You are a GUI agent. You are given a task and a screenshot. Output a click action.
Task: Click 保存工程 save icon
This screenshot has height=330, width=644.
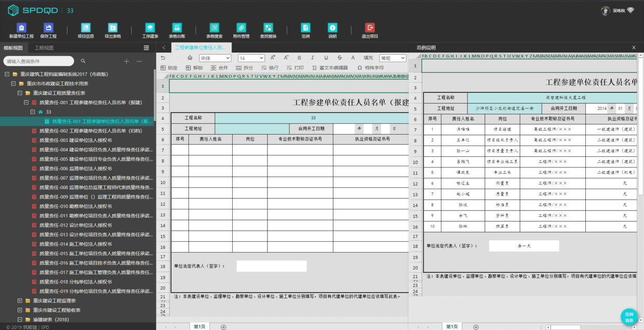pos(48,28)
